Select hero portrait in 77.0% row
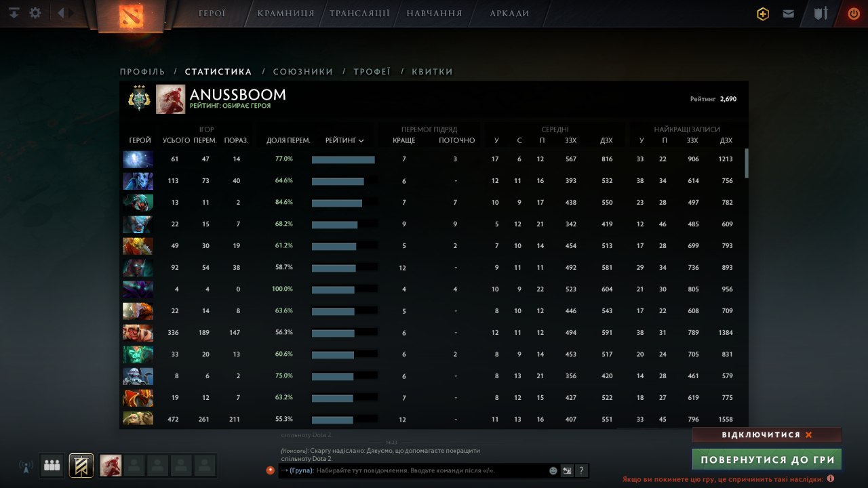868x488 pixels. 138,159
